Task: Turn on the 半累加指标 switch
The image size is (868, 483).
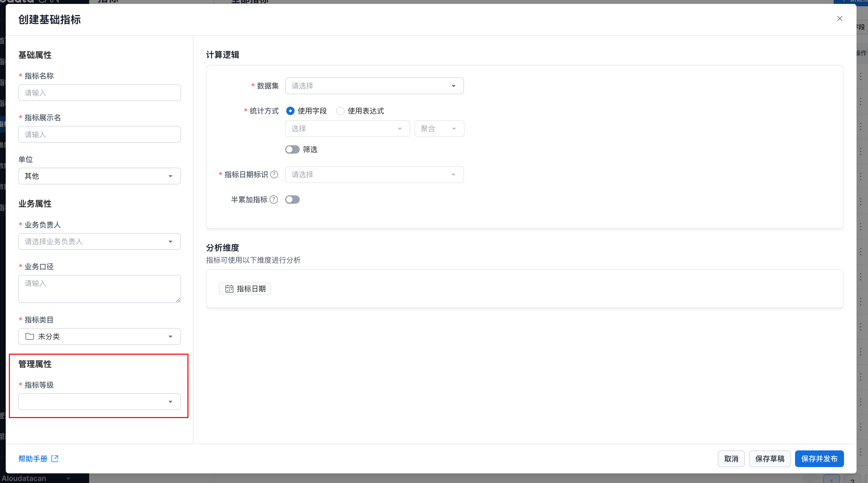Action: (x=292, y=200)
